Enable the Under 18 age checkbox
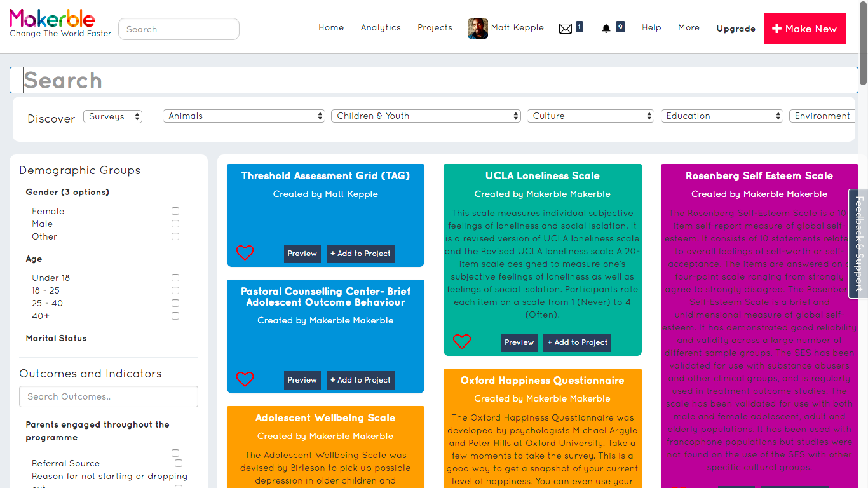 click(175, 278)
